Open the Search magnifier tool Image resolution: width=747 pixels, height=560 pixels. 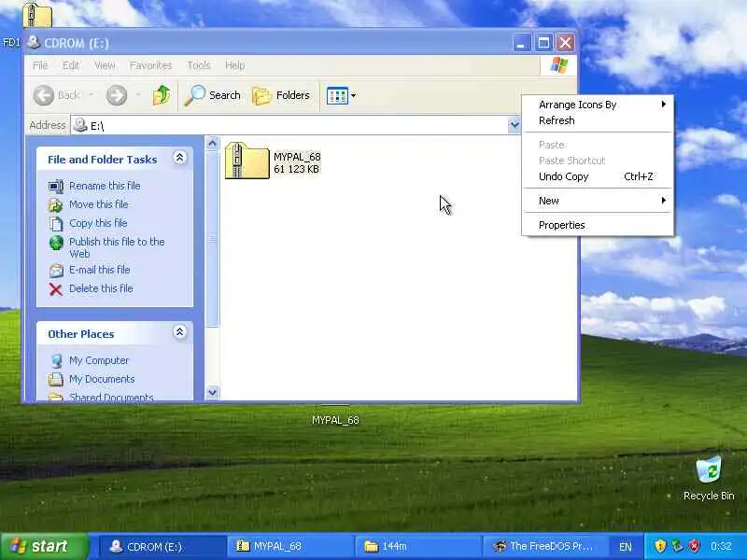(x=195, y=95)
